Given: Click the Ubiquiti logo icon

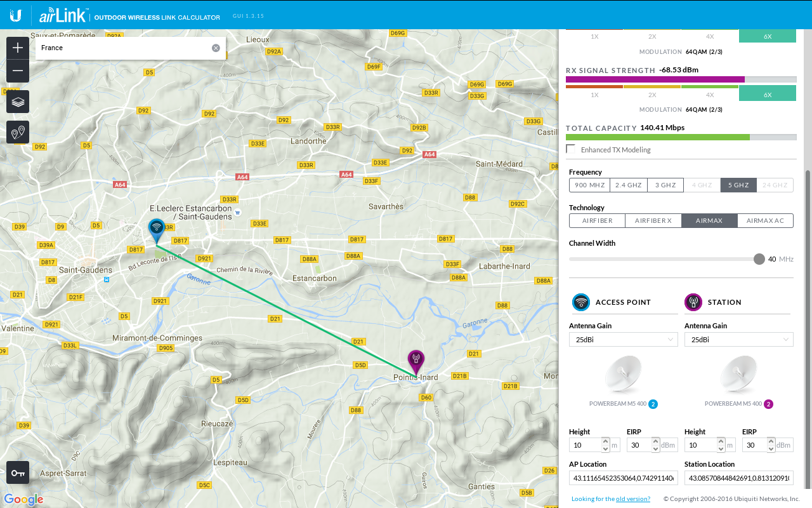Looking at the screenshot, I should pyautogui.click(x=15, y=15).
